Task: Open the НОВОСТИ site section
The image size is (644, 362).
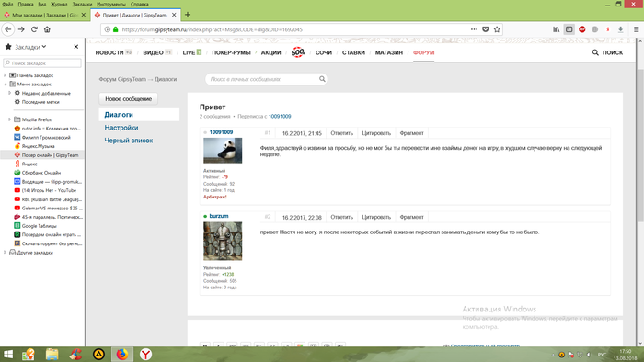Action: (x=109, y=52)
